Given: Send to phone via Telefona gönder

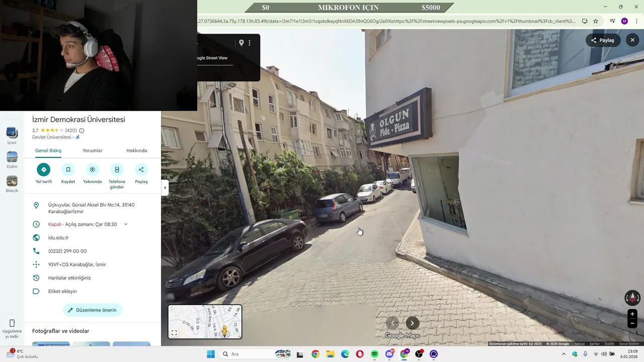Looking at the screenshot, I should [117, 169].
